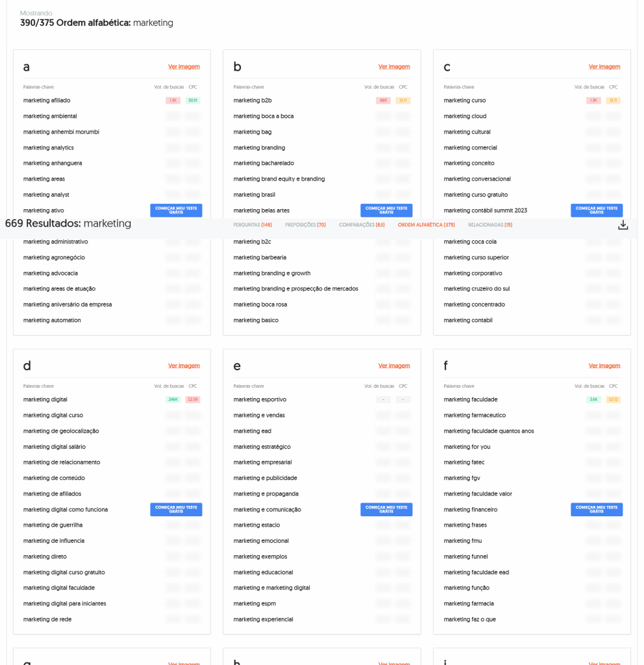This screenshot has height=665, width=644.
Task: View image link for letter c
Action: coord(604,67)
